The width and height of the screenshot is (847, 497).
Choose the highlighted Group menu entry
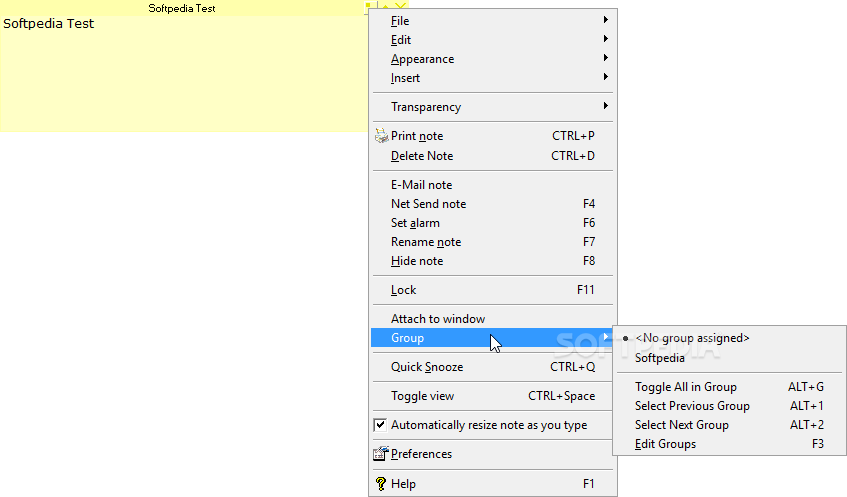tap(492, 338)
